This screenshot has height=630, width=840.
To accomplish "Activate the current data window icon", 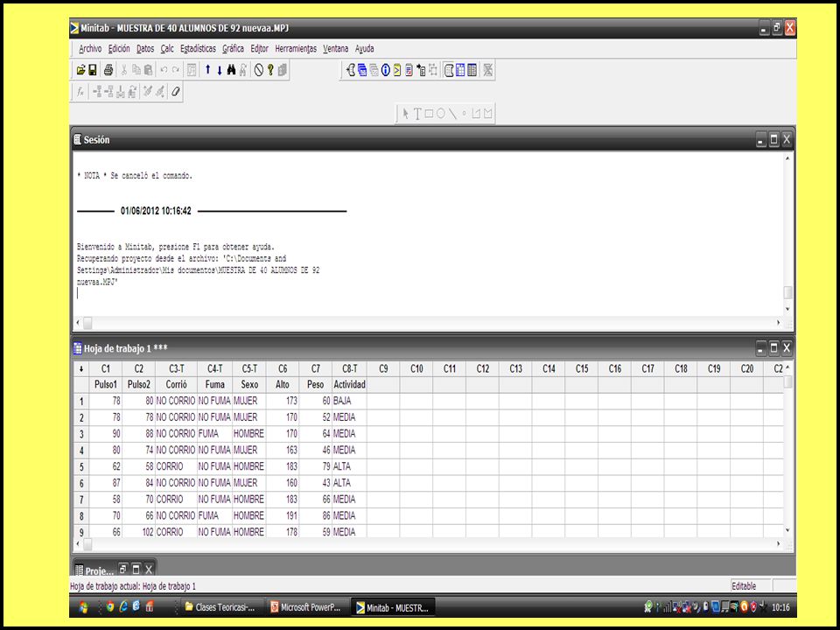I will [460, 70].
